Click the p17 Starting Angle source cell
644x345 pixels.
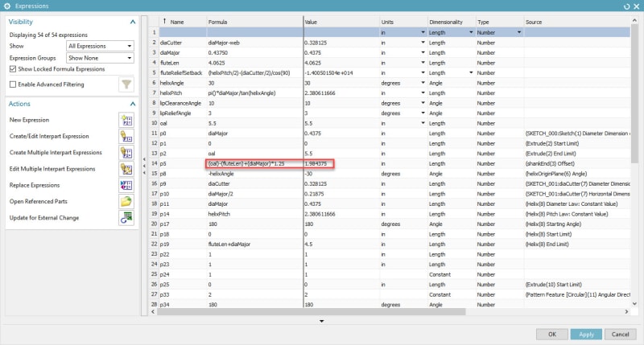577,224
